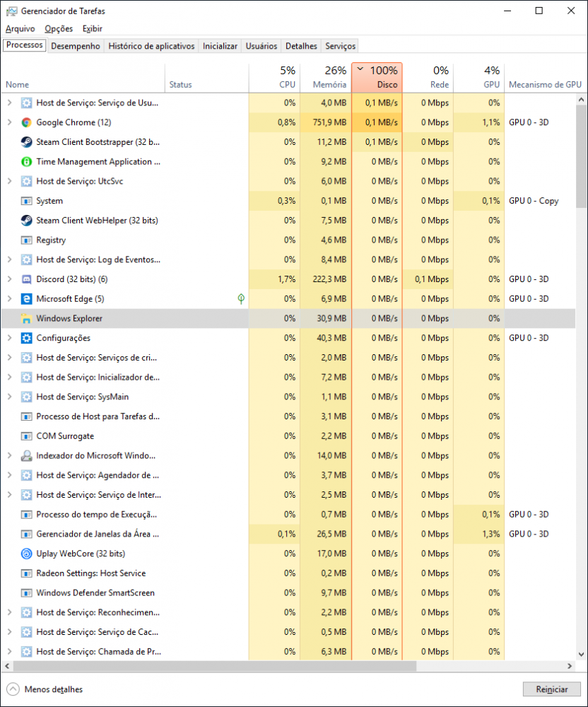Click the Reiniciar button

pos(551,689)
